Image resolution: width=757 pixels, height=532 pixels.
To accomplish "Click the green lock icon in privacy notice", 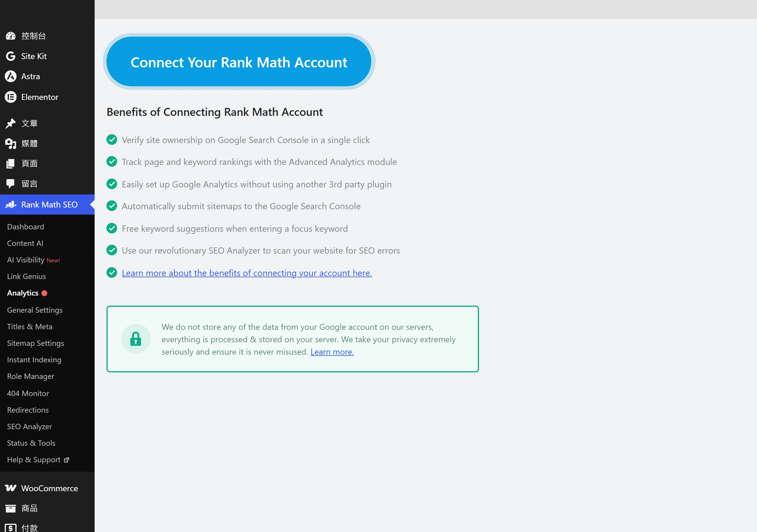I will coord(136,338).
